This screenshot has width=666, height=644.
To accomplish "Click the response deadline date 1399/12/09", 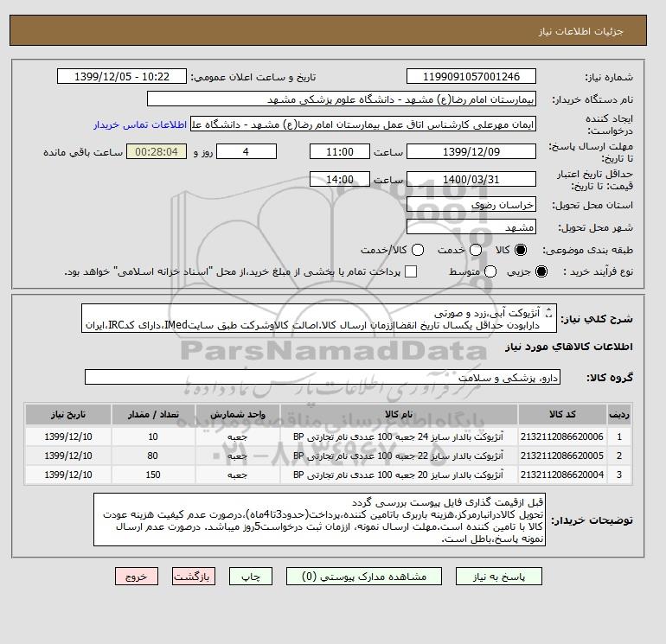I will coord(471,151).
